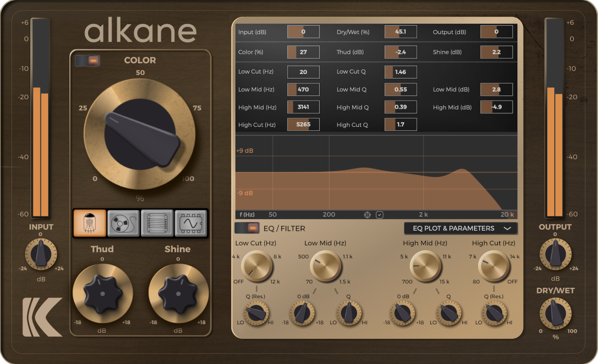Click the OUTPUT gain knob
The width and height of the screenshot is (598, 364).
[x=556, y=254]
